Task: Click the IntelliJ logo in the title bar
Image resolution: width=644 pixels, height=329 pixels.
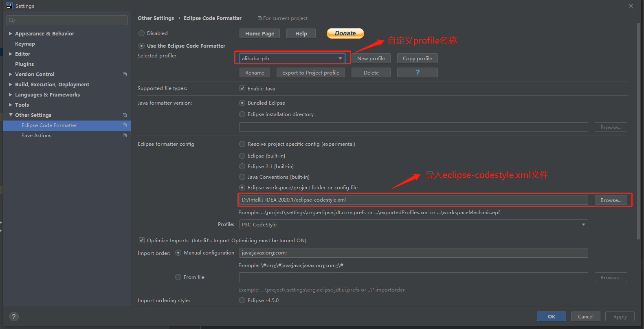Action: [x=9, y=6]
